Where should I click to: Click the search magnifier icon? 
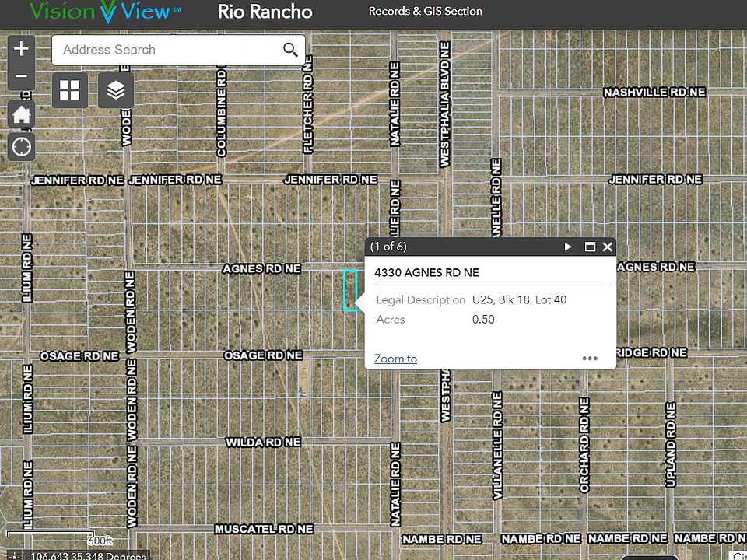[290, 50]
